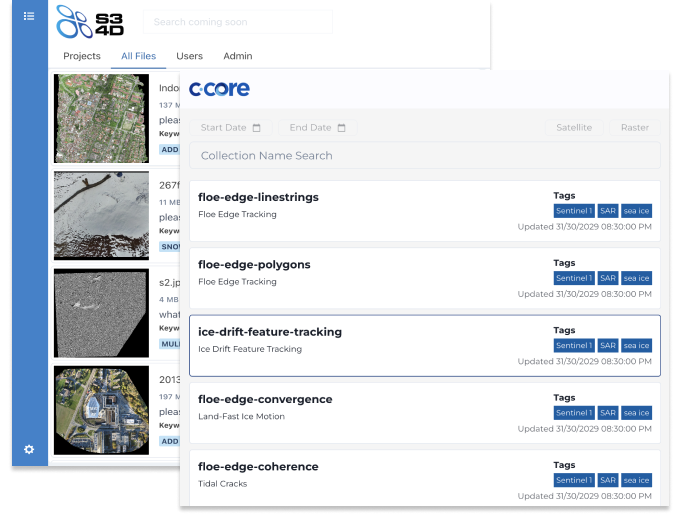The height and width of the screenshot is (521, 680).
Task: Click the 'Search coming soon' box
Action: click(238, 22)
